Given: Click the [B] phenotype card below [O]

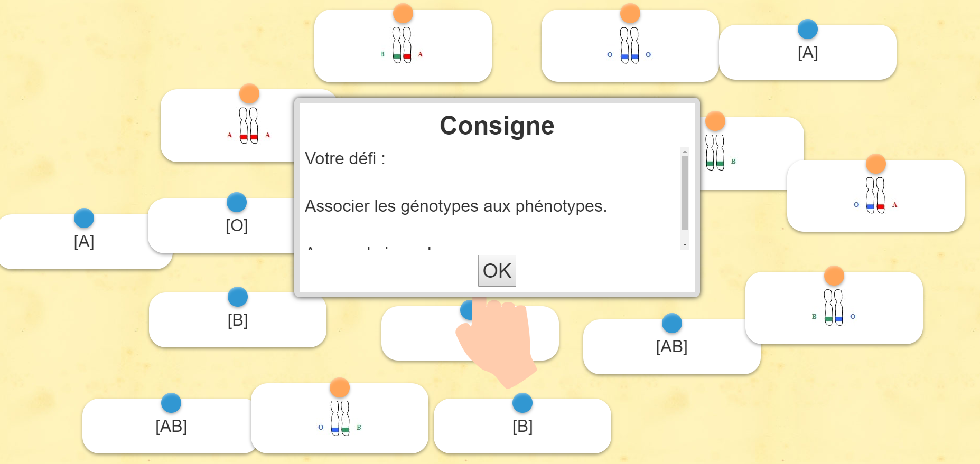Looking at the screenshot, I should click(238, 320).
